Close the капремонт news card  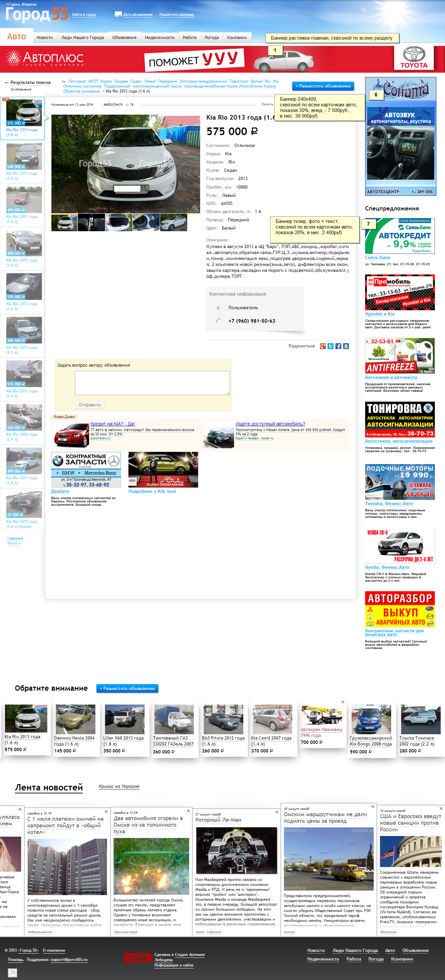106,811
